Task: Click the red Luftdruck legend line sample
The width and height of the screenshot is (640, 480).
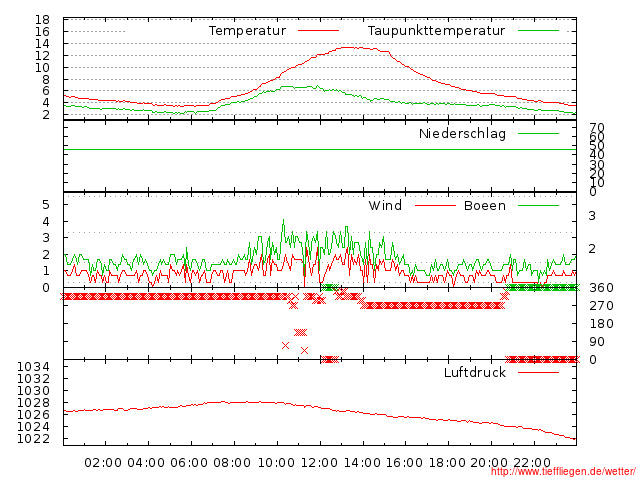Action: pos(538,372)
